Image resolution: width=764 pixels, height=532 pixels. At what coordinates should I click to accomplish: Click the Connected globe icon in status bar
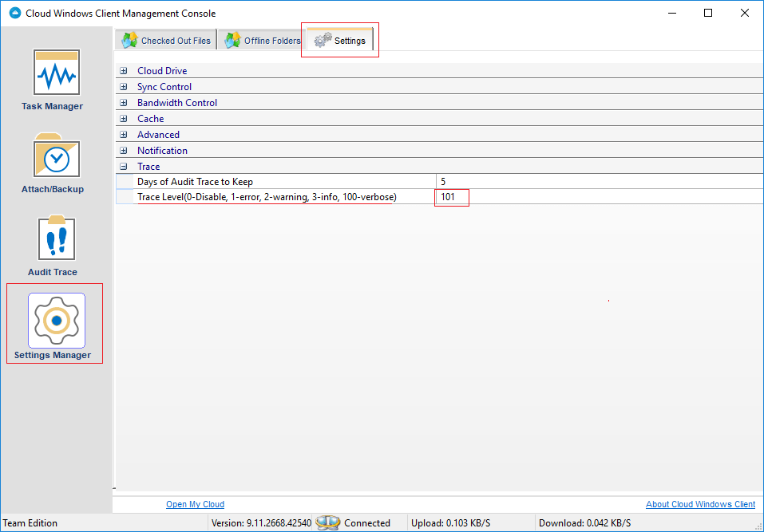point(329,522)
